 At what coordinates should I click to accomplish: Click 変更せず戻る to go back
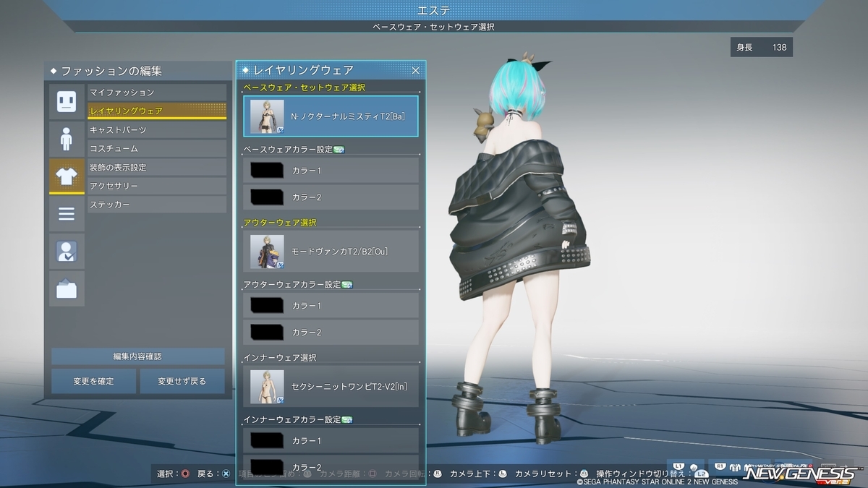[182, 381]
